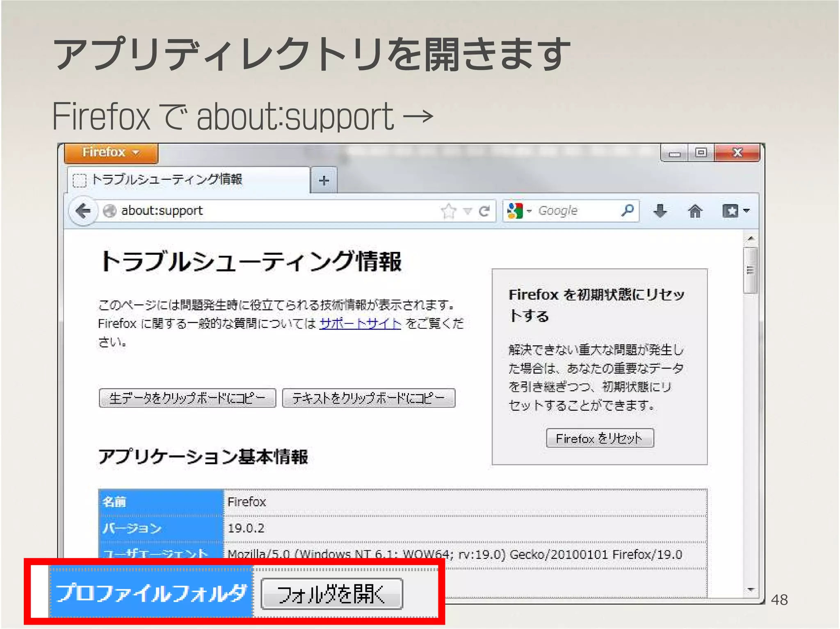Open the Downloads arrow icon

[x=660, y=211]
